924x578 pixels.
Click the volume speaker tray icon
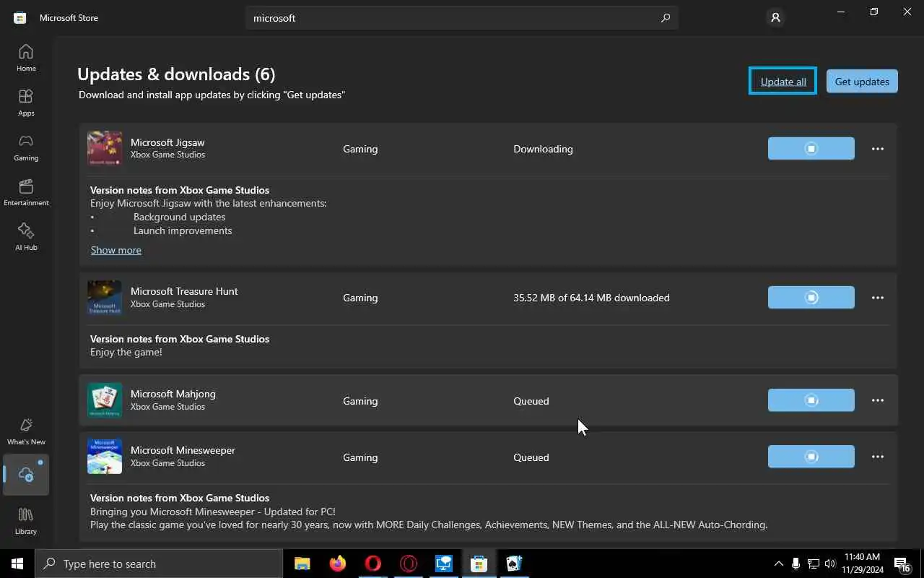[830, 564]
